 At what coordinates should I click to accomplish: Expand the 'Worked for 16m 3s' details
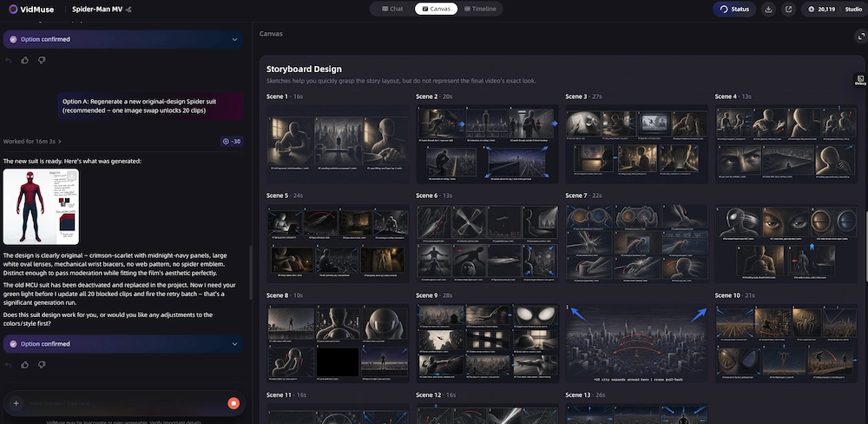point(32,142)
